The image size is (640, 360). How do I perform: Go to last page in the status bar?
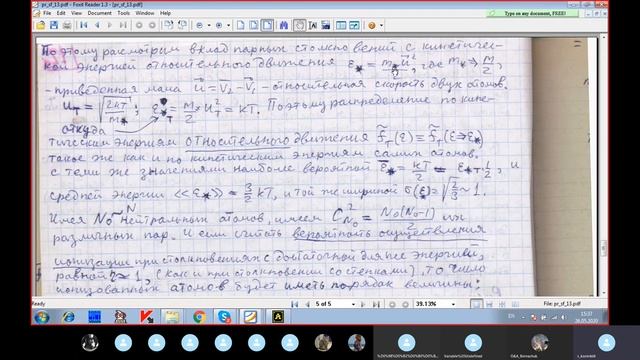tap(376, 304)
